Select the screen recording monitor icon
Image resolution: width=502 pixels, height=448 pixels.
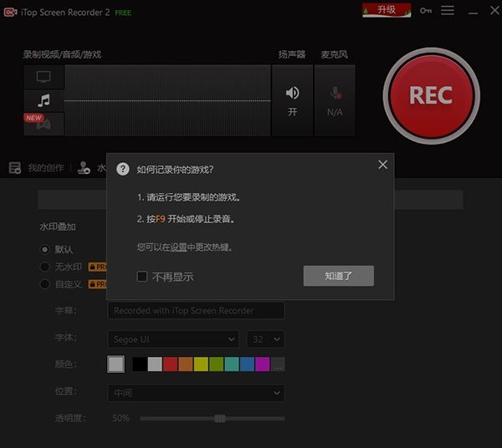pyautogui.click(x=44, y=77)
